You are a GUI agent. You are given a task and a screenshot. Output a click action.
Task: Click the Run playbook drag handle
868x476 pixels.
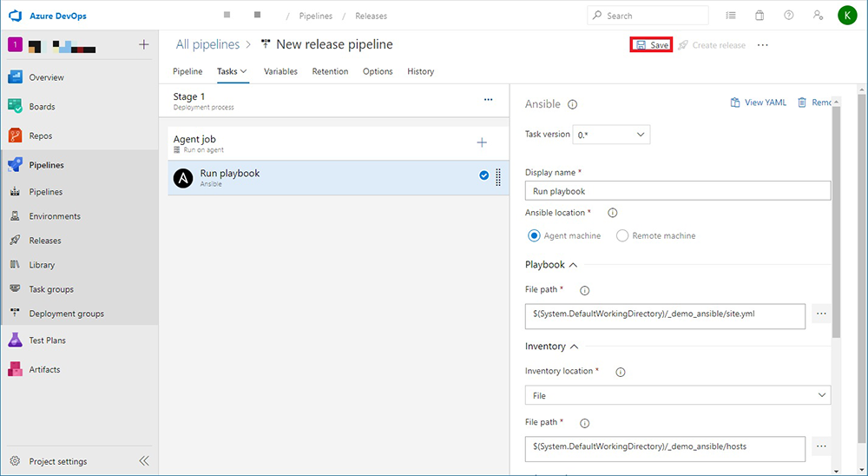point(498,177)
